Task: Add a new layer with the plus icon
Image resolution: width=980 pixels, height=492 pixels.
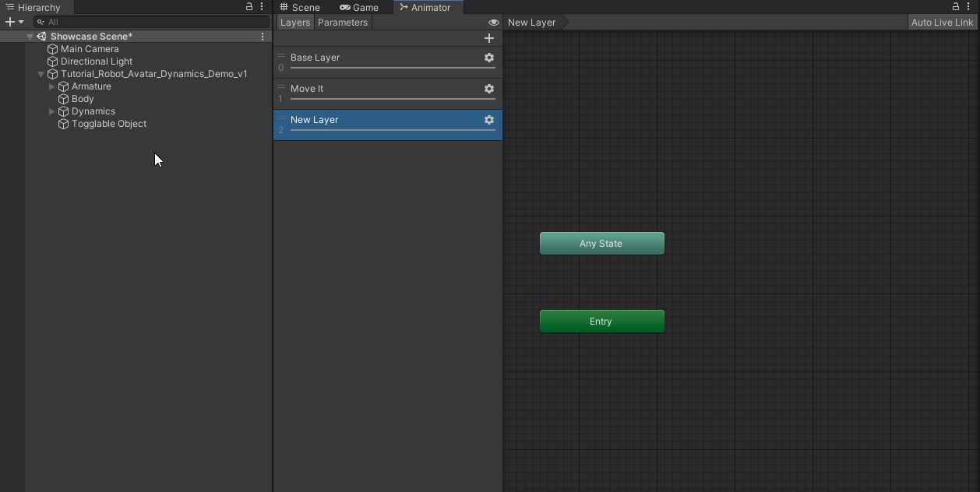Action: click(489, 37)
